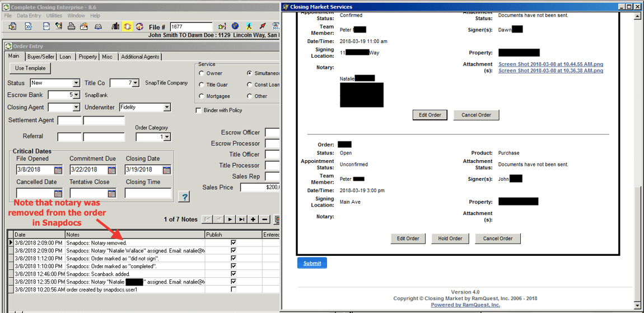Click the first clipboard document toolbar icon
Screen dimensions: 644x313
[x=12, y=27]
